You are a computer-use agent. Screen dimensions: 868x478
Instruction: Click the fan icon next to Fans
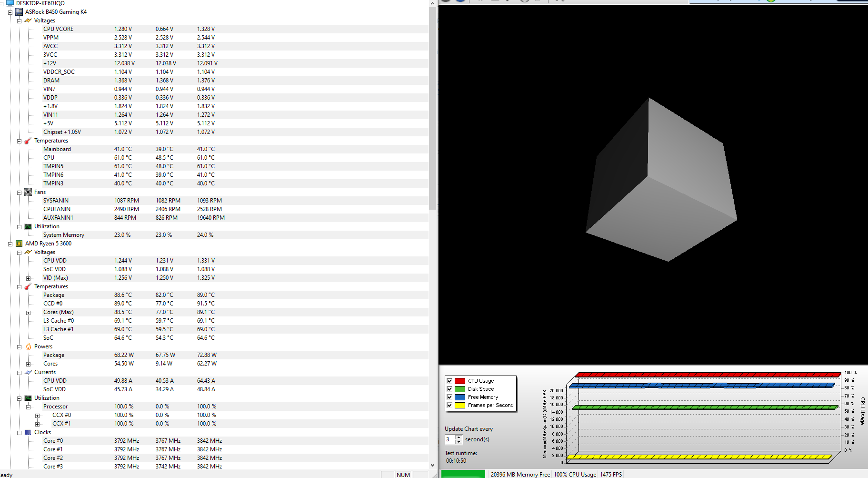pos(28,192)
